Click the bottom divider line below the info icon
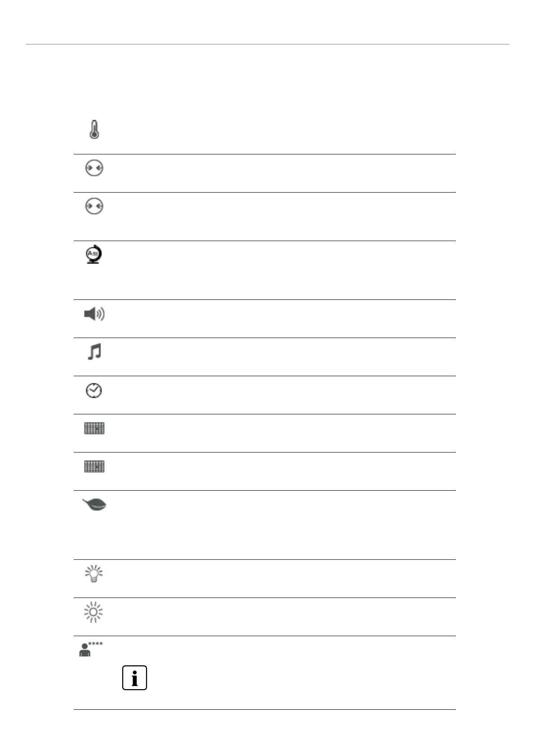Viewport: 535px width, 756px height. coord(265,709)
